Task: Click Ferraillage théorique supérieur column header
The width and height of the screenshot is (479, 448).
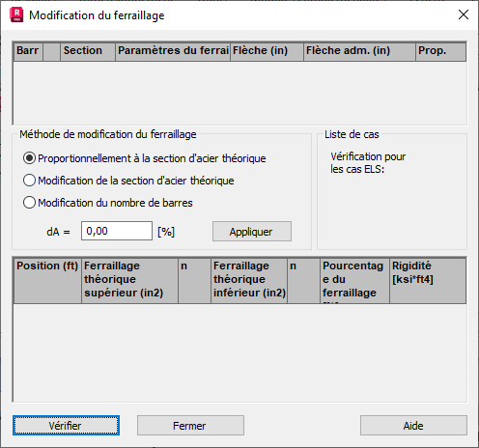Action: point(130,280)
